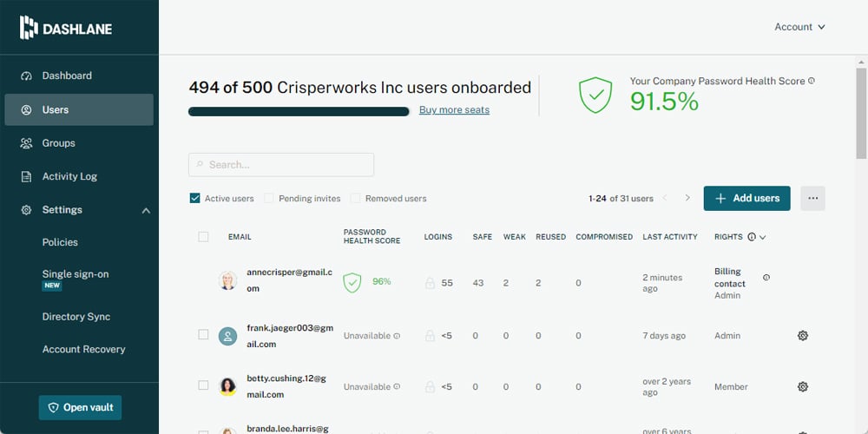Open settings gear for frank.jaeger003 row
868x434 pixels.
(x=803, y=335)
